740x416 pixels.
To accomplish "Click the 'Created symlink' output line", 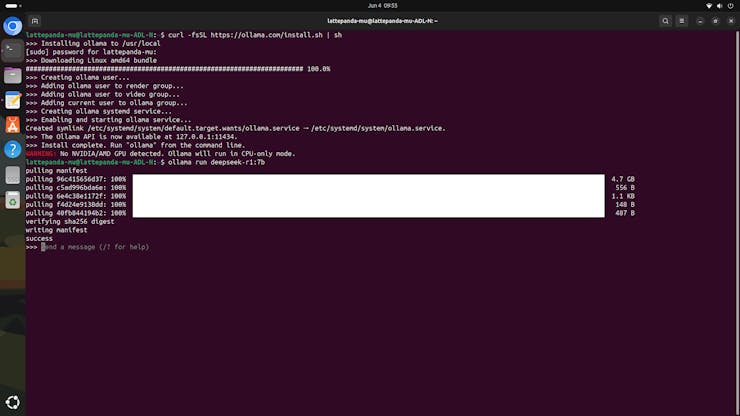I will pos(235,128).
